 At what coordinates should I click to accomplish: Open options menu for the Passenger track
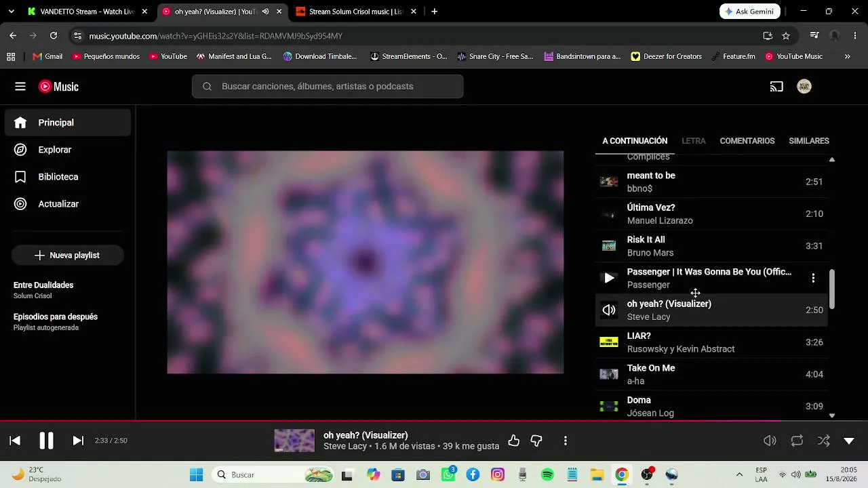(813, 278)
